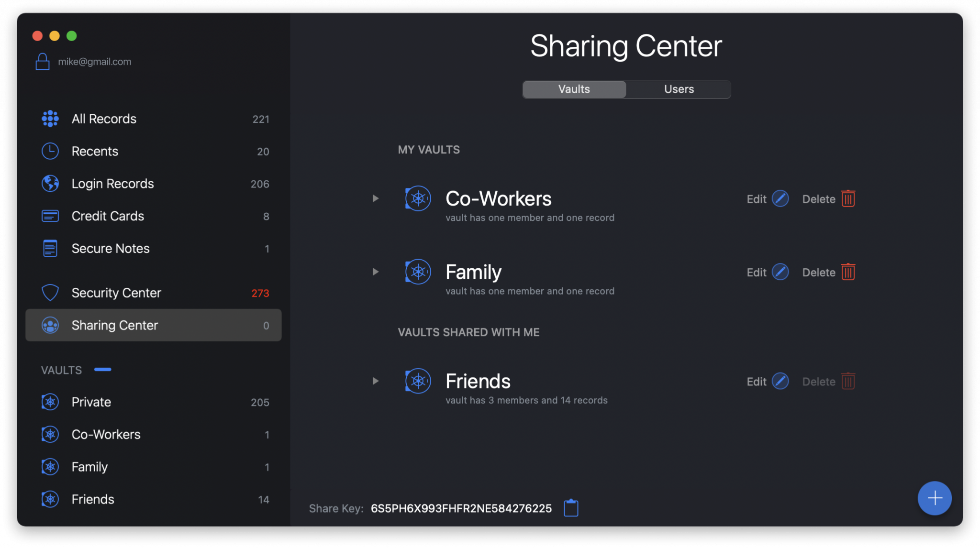Open Security Center from the shield icon

[x=50, y=293]
